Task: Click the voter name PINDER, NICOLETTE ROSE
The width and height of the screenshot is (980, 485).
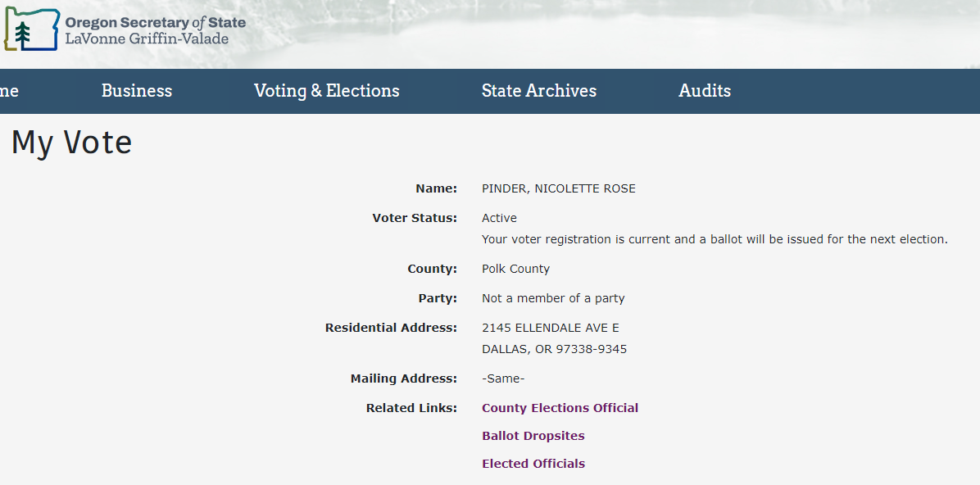Action: coord(558,188)
